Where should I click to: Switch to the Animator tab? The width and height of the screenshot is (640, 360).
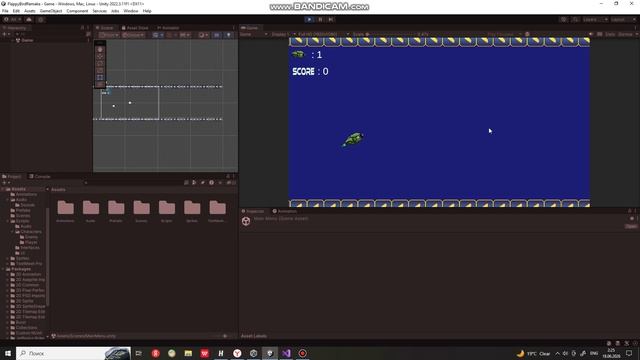pyautogui.click(x=168, y=28)
